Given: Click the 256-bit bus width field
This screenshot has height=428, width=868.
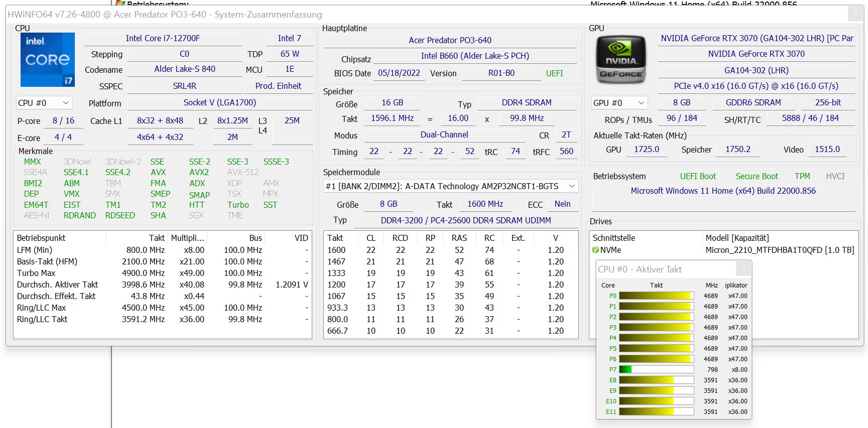Looking at the screenshot, I should coord(828,103).
